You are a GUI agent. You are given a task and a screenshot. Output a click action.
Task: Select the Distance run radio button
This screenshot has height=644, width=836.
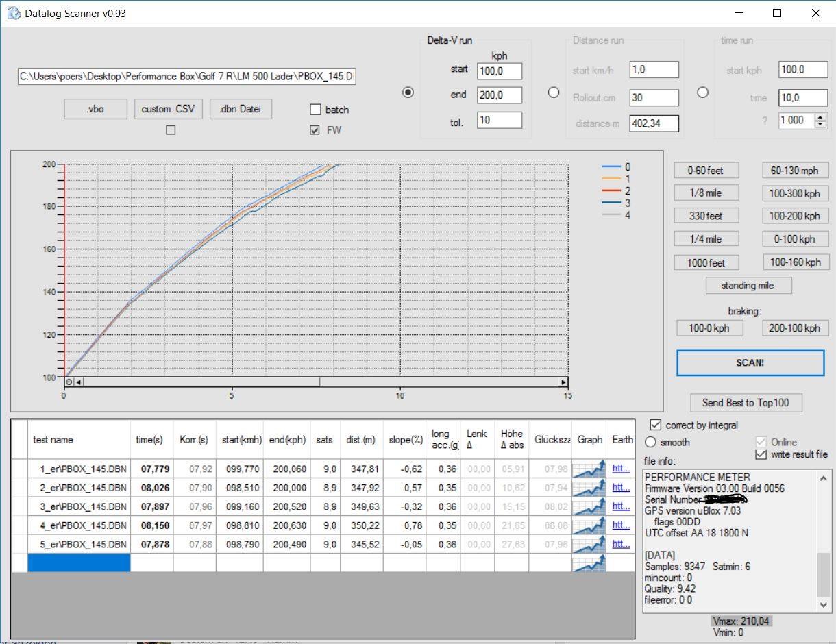554,92
